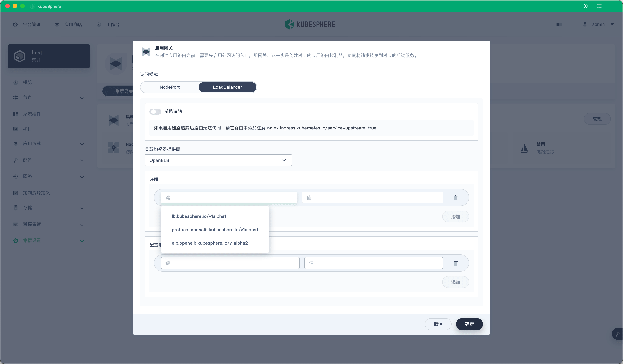Image resolution: width=623 pixels, height=364 pixels.
Task: Click the toolbox hammer floating button
Action: click(617, 334)
